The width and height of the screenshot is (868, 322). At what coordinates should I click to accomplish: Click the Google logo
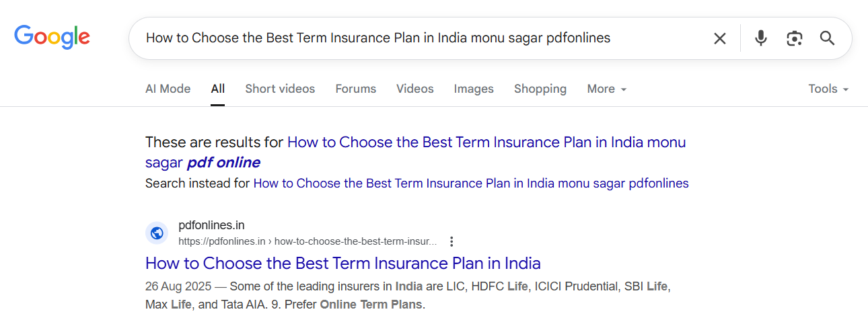[x=52, y=38]
